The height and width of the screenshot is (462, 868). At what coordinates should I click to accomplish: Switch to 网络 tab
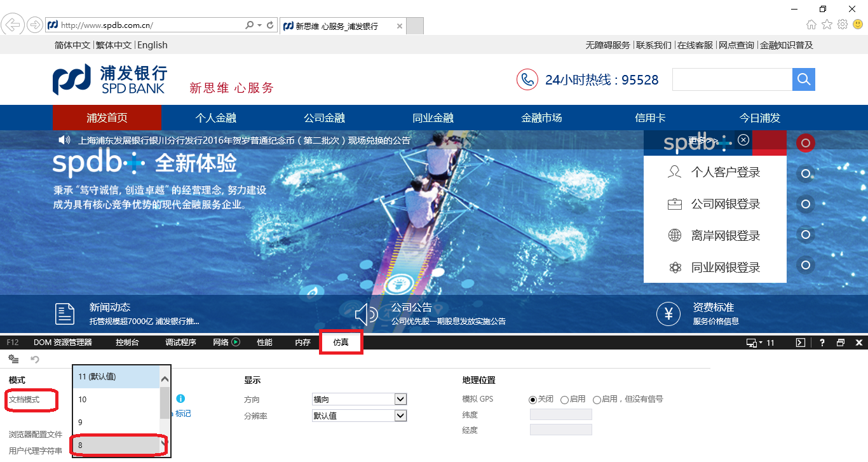[x=226, y=343]
